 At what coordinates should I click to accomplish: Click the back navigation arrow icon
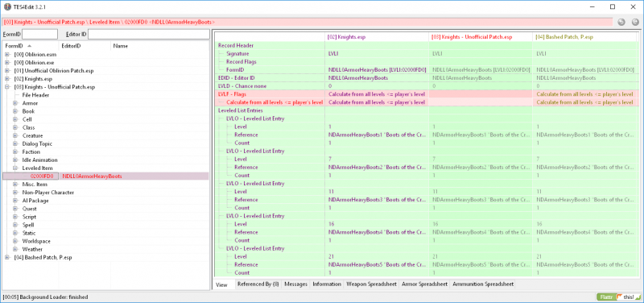point(621,22)
